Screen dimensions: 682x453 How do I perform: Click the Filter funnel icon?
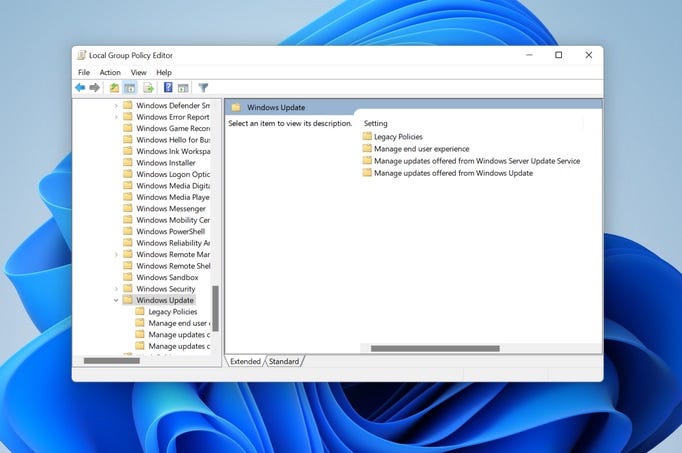point(203,88)
